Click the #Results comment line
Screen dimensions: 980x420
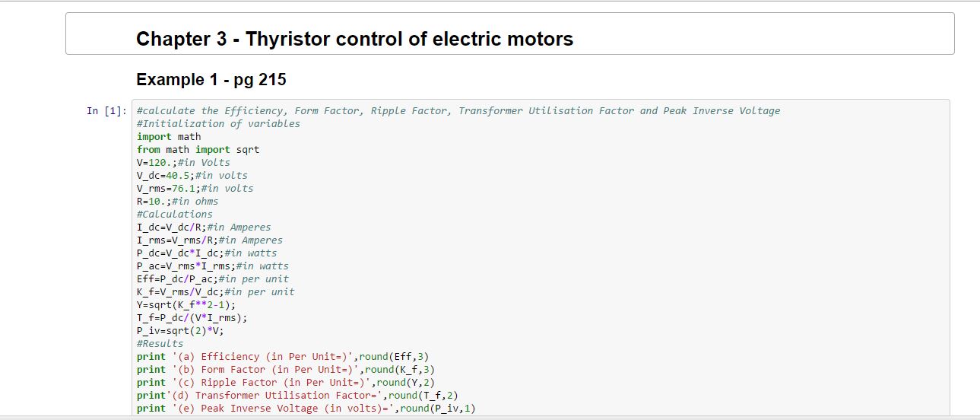coord(160,344)
